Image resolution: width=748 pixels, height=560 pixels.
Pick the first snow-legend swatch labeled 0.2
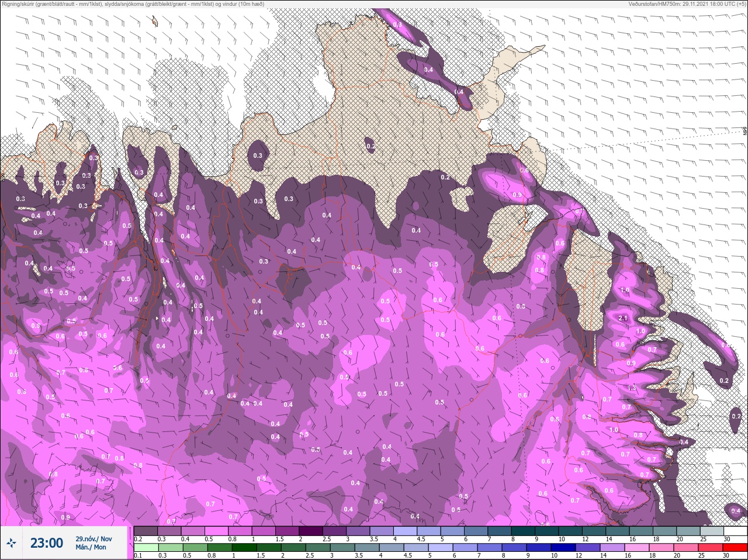(146, 531)
